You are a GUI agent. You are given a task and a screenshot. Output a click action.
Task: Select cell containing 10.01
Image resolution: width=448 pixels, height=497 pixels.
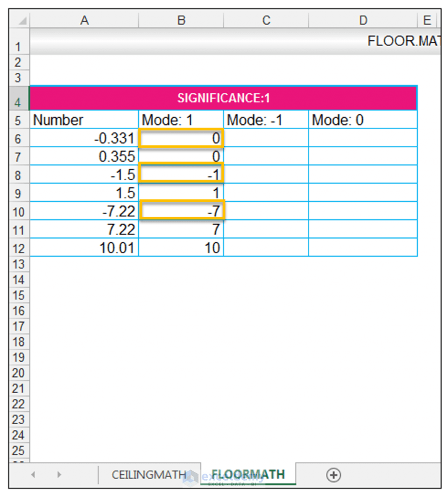coord(84,247)
